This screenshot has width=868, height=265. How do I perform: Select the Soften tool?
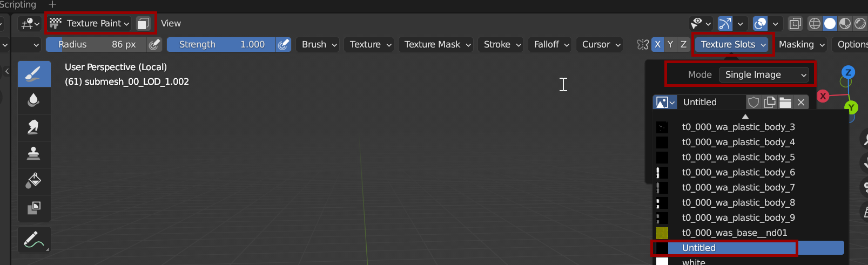[x=34, y=100]
